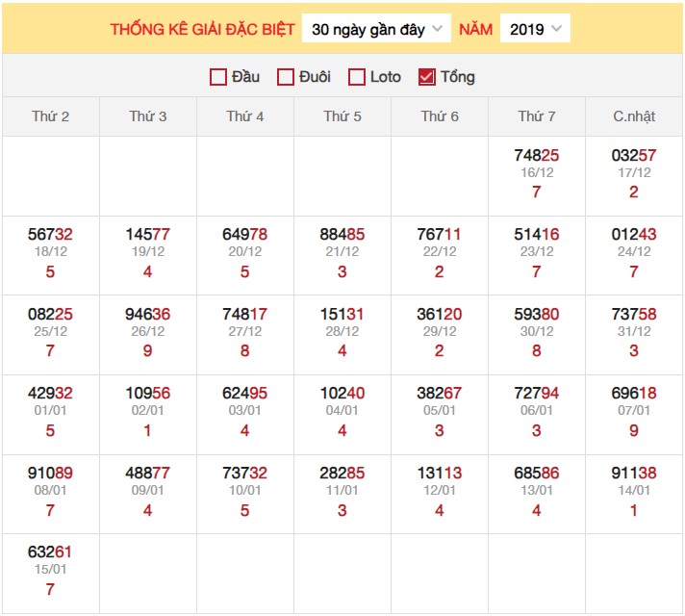Click result 91138 dated 14/01

[x=634, y=473]
